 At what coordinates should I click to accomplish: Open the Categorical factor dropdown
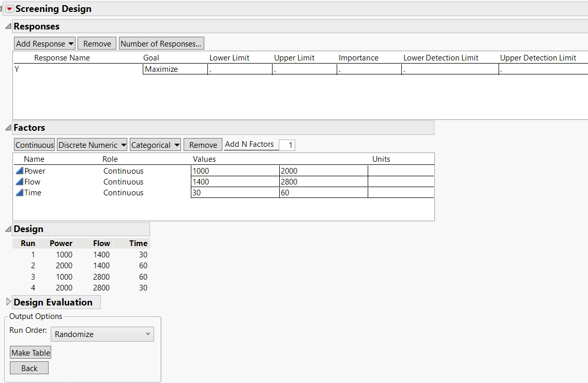155,144
